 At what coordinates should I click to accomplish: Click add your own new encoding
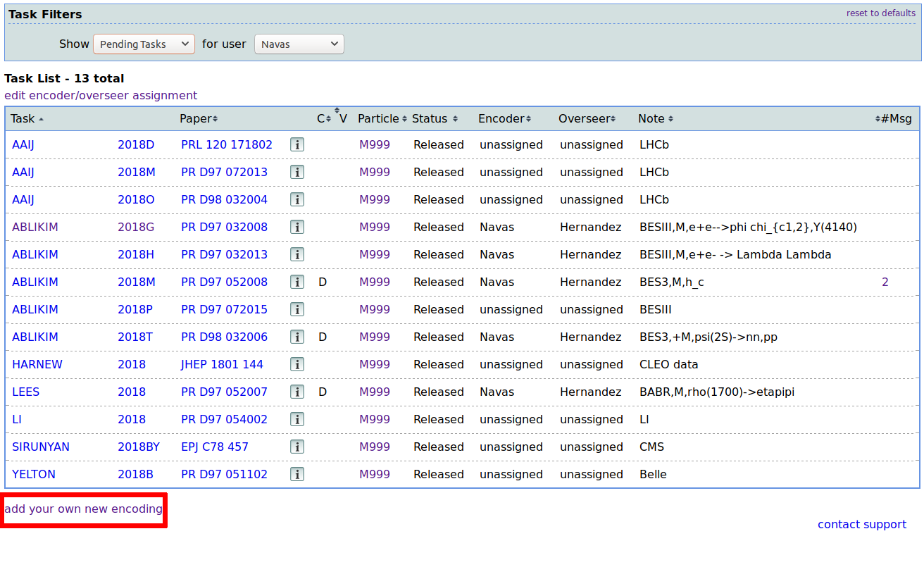click(83, 509)
